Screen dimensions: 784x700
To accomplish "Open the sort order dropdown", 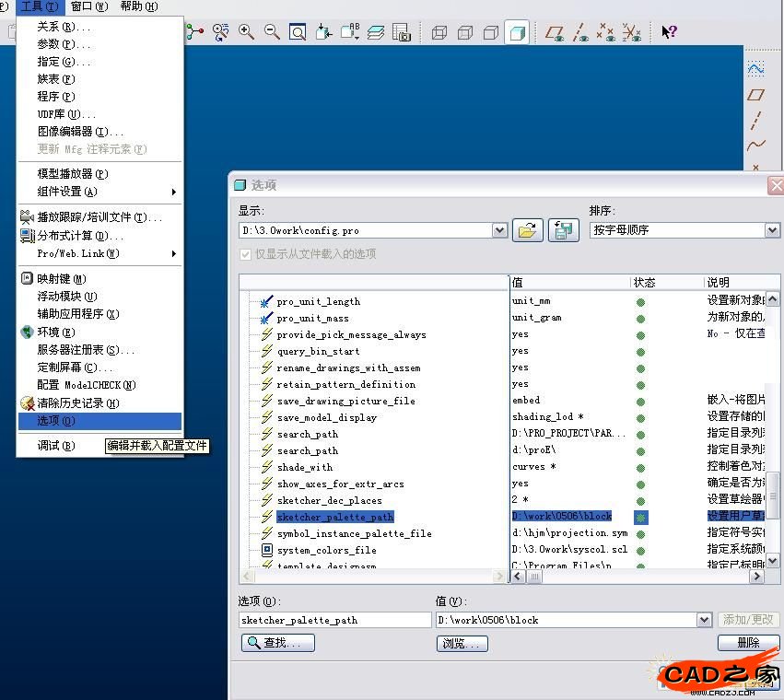I will 772,230.
